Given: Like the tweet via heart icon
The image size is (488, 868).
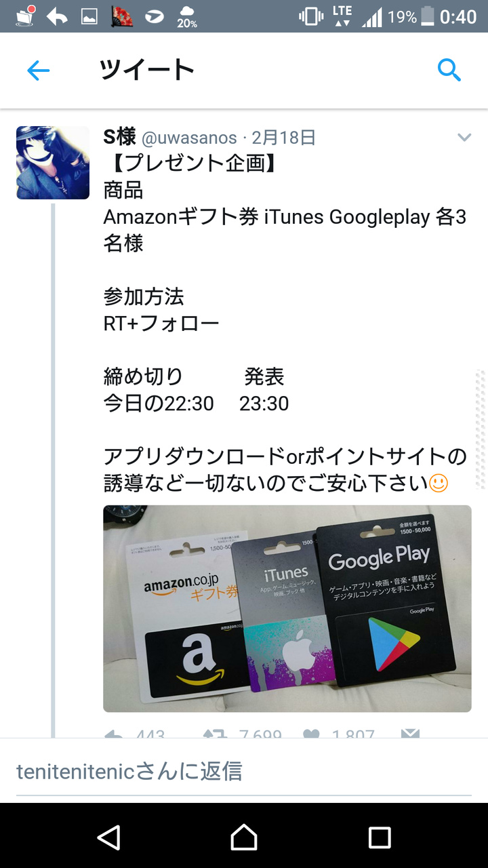Looking at the screenshot, I should tap(311, 734).
